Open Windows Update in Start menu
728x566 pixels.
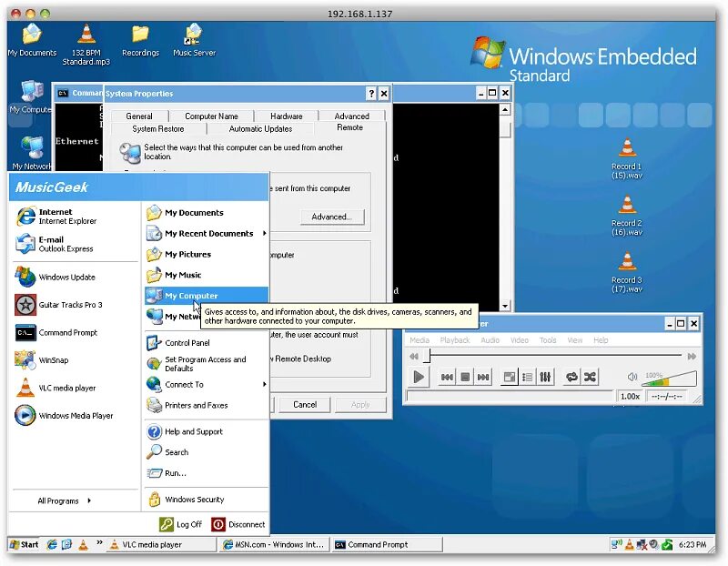pyautogui.click(x=75, y=278)
